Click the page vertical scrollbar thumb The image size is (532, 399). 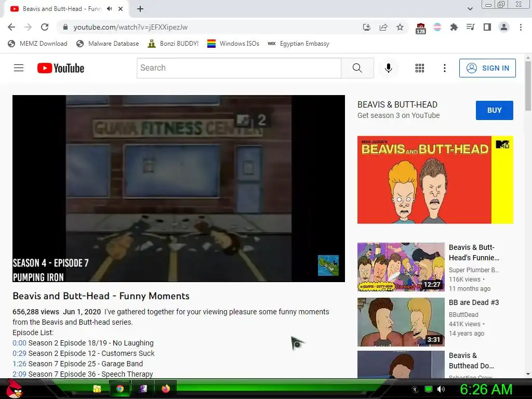[x=528, y=86]
